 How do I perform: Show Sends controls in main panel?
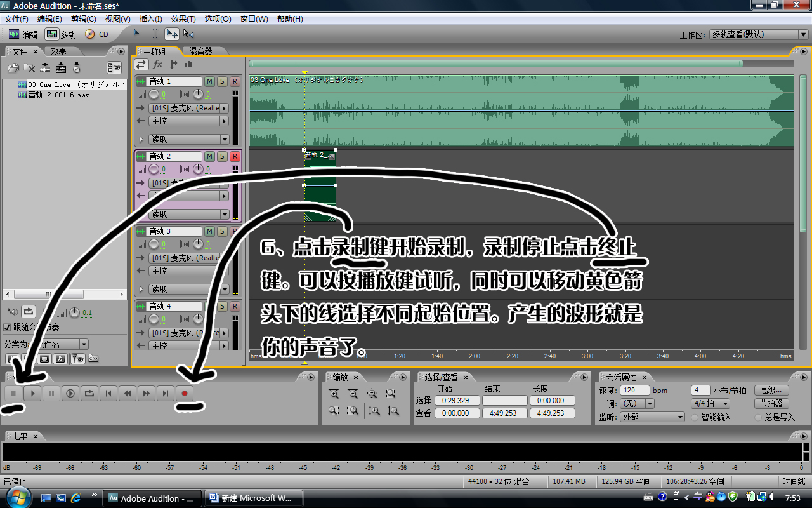[173, 64]
